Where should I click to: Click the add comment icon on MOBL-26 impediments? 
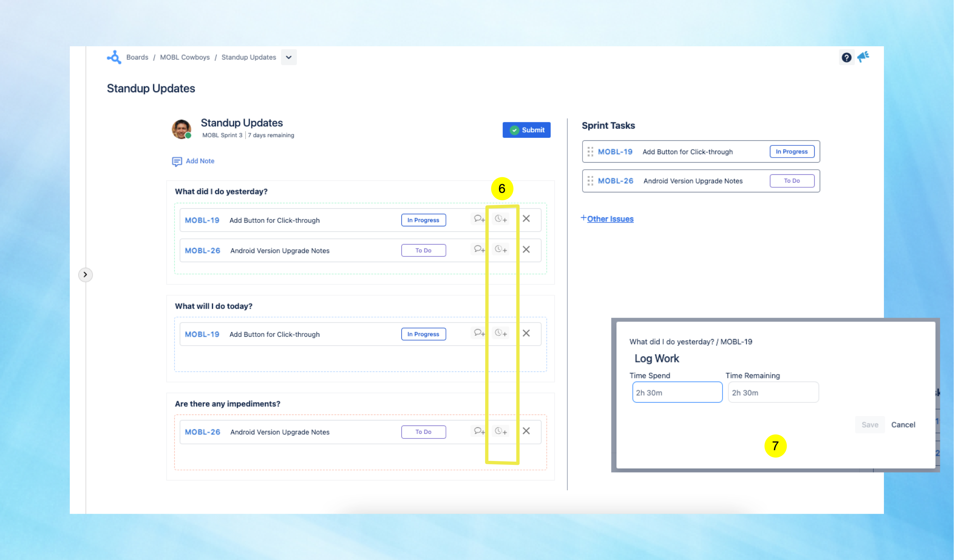point(479,431)
